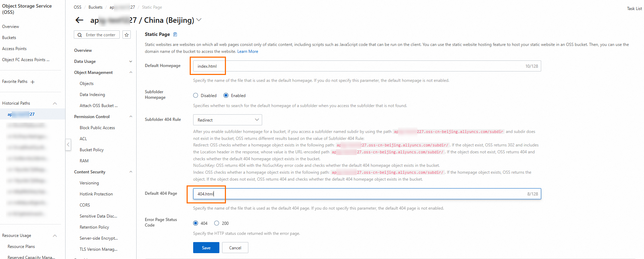Select Enabled for Subfolder Homepage

[x=226, y=95]
